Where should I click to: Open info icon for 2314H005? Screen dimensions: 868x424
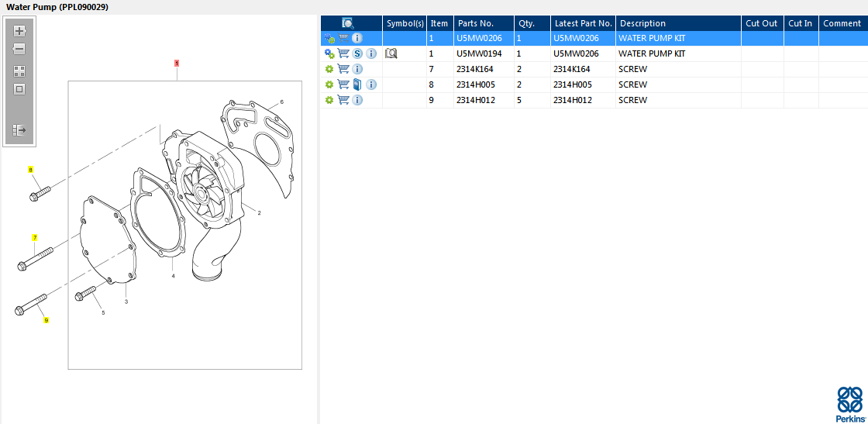[371, 84]
